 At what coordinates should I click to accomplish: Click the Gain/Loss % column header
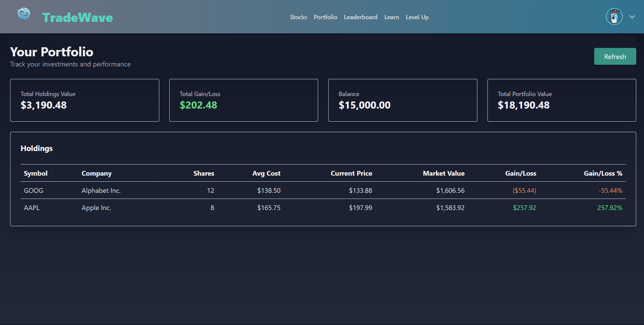pyautogui.click(x=603, y=173)
